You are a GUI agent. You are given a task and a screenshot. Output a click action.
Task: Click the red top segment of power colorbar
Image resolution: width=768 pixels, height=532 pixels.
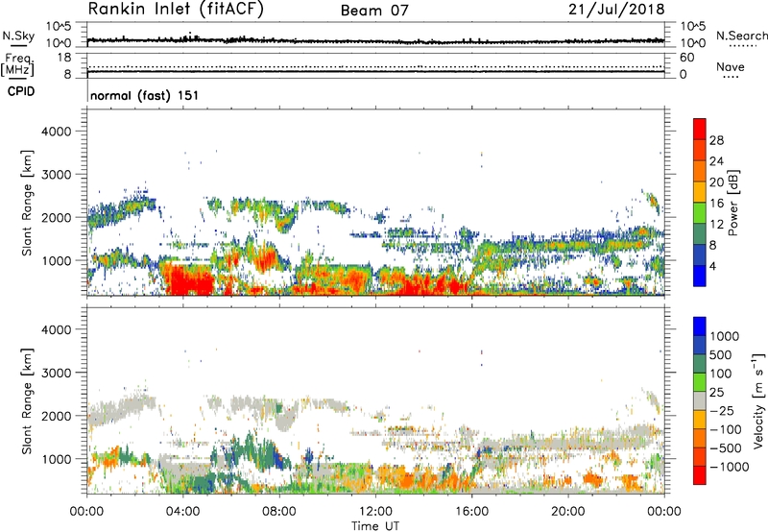point(700,129)
